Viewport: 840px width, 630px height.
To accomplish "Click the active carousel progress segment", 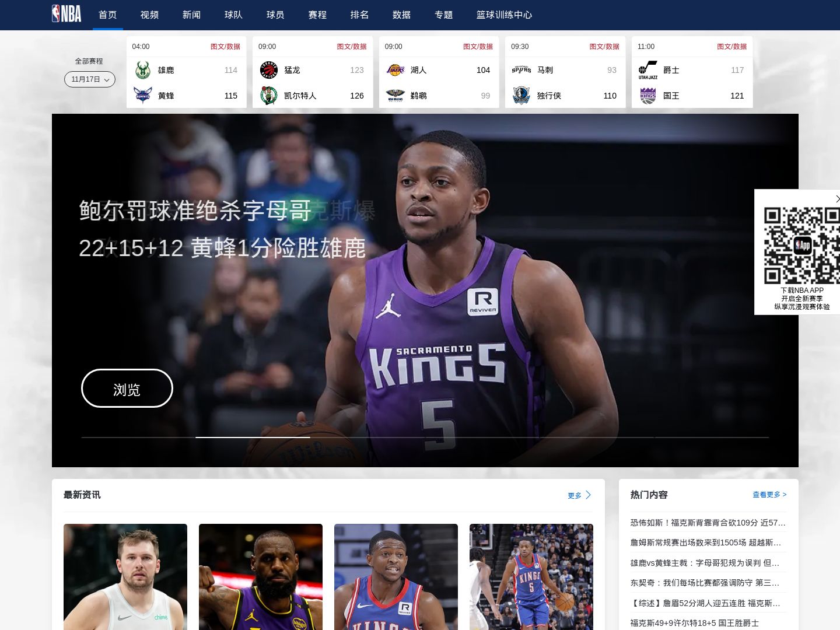I will click(x=253, y=437).
